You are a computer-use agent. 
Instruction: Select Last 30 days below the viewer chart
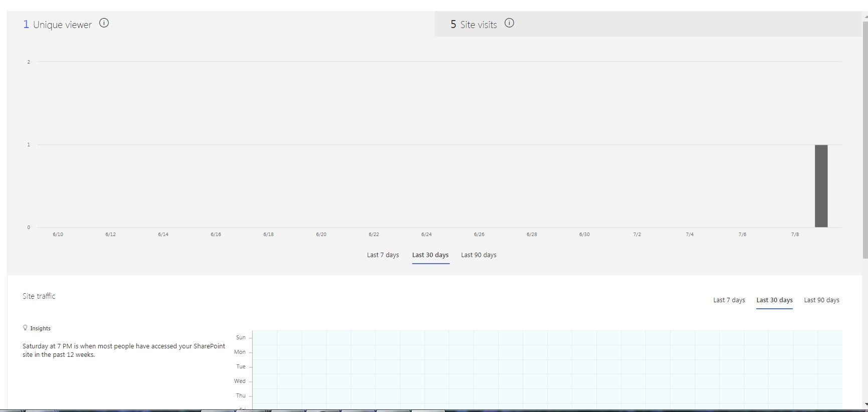[x=430, y=255]
